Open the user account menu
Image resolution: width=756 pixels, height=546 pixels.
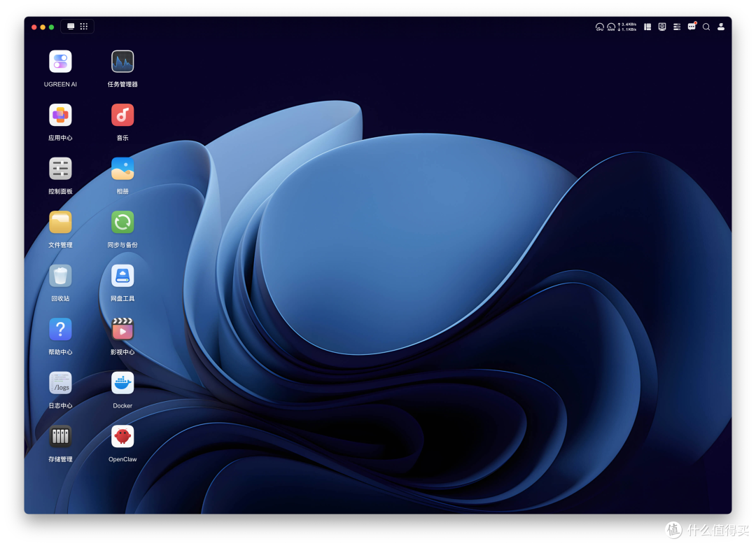point(721,27)
